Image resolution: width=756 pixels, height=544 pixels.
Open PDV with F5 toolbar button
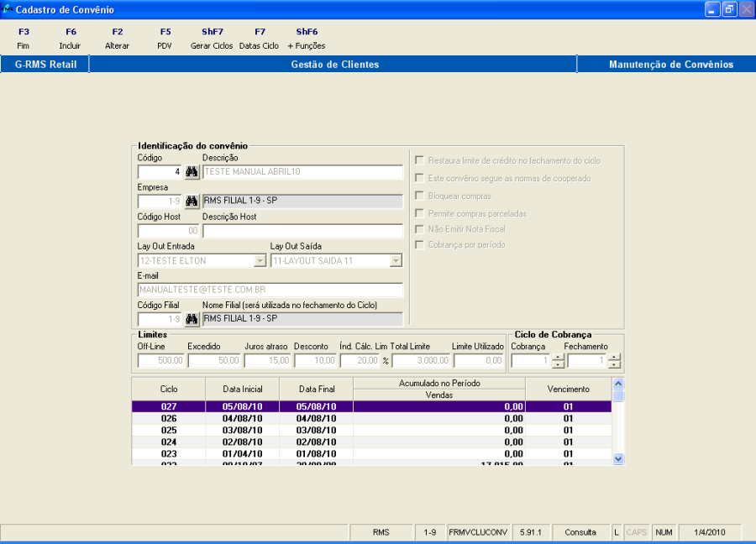point(165,39)
